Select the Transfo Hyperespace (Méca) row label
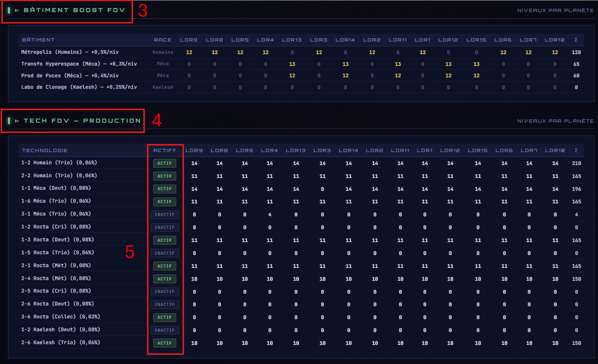Image resolution: width=598 pixels, height=364 pixels. click(x=79, y=64)
